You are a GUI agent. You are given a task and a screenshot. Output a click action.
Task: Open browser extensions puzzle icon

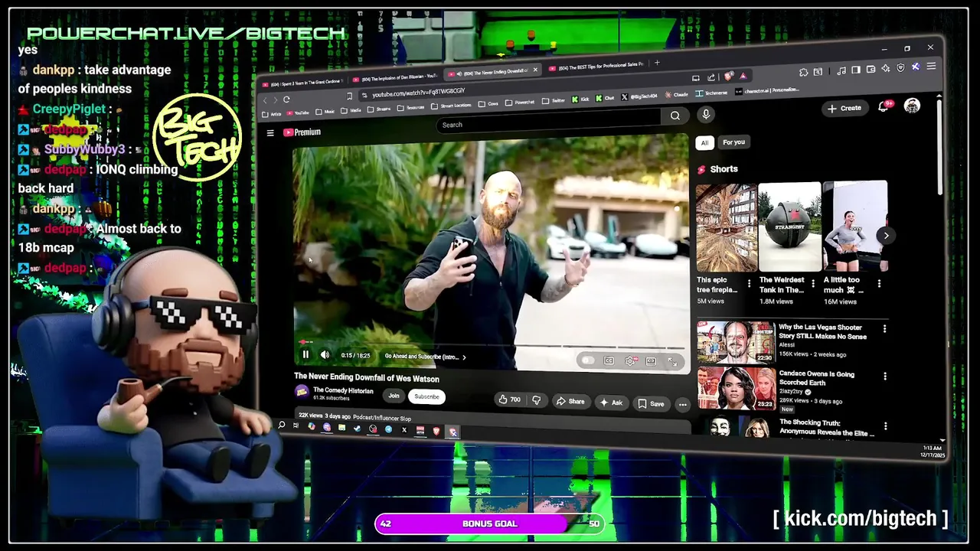(x=803, y=72)
